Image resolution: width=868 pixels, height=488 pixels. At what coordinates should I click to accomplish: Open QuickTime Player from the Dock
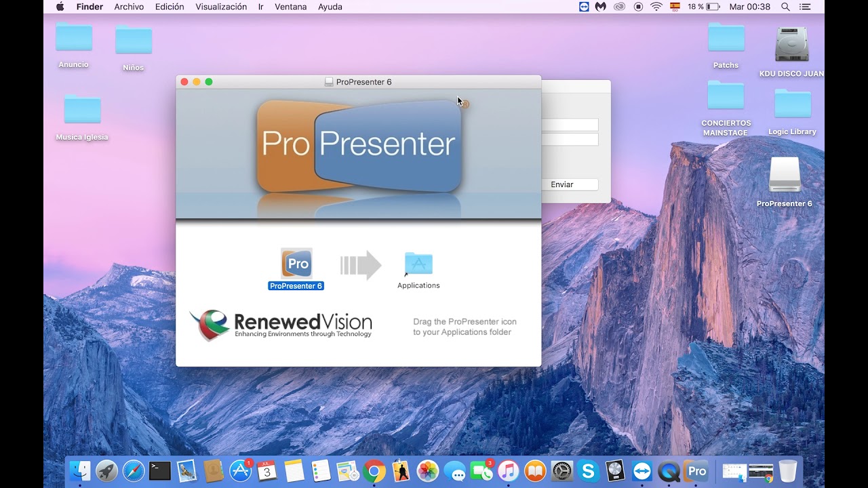669,470
